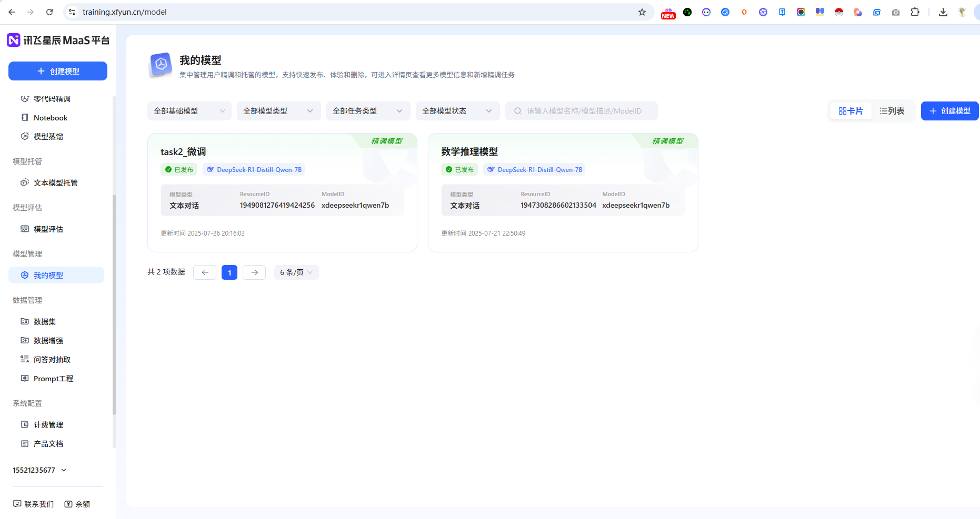
Task: Open 模型蒸馏 in sidebar
Action: tap(48, 137)
